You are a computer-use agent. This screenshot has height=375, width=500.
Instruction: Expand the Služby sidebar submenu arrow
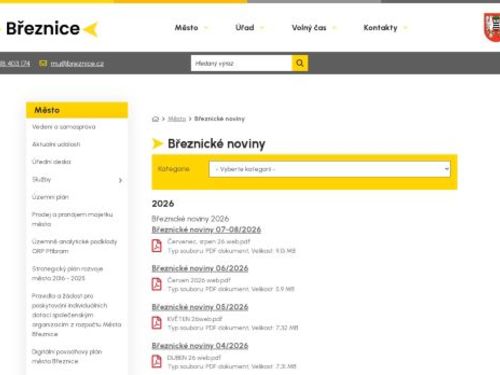(120, 180)
